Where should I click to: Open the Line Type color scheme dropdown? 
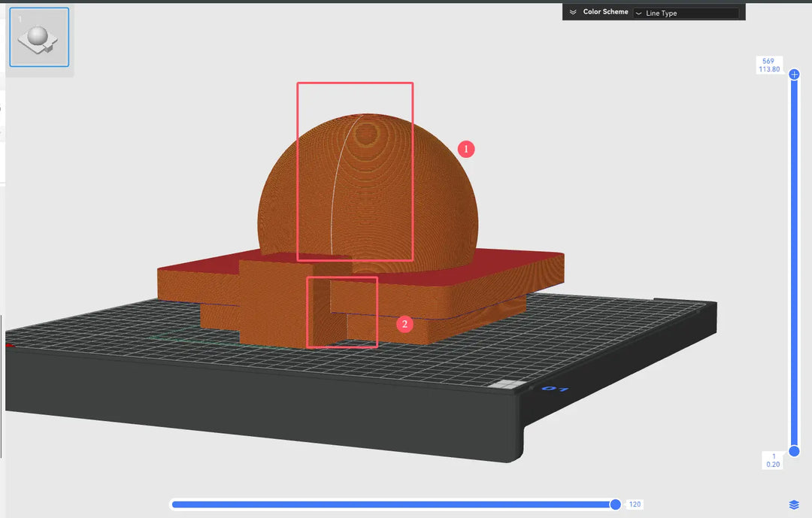coord(688,13)
